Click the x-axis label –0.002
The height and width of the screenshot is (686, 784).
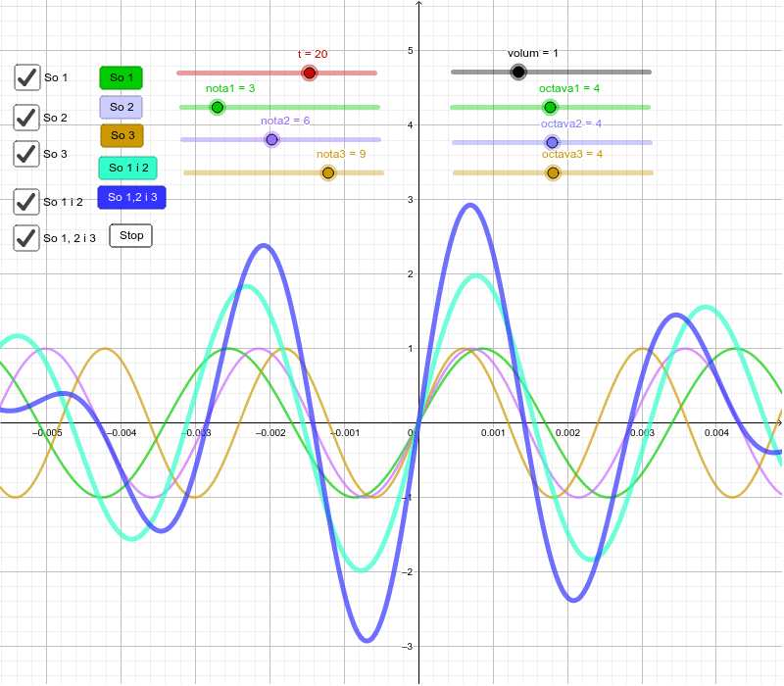pyautogui.click(x=270, y=433)
